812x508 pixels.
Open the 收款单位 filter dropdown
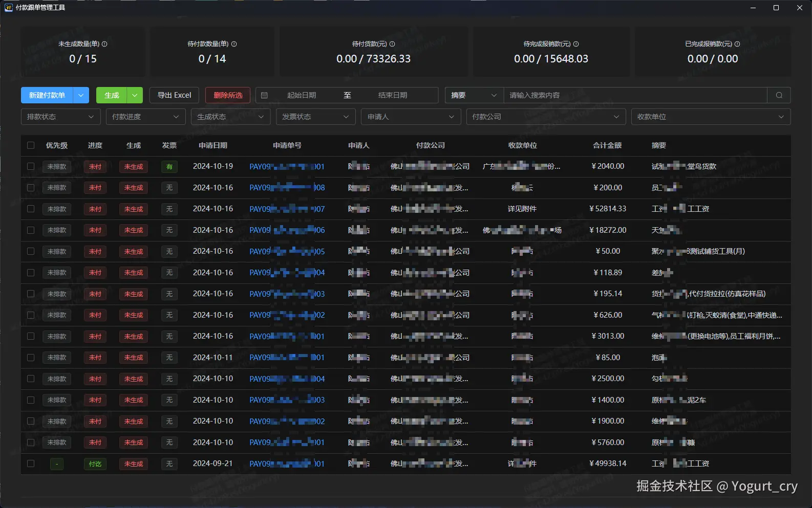[711, 117]
